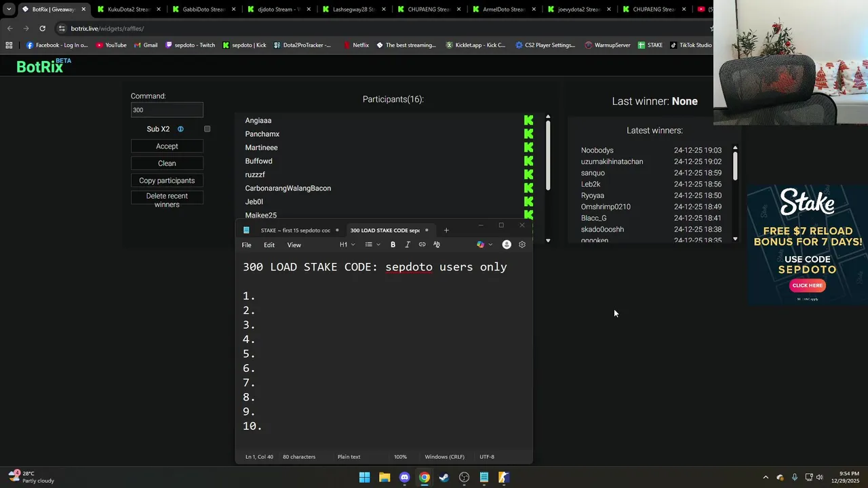868x488 pixels.
Task: Click the Kick icon beside Buffowd
Action: (528, 161)
